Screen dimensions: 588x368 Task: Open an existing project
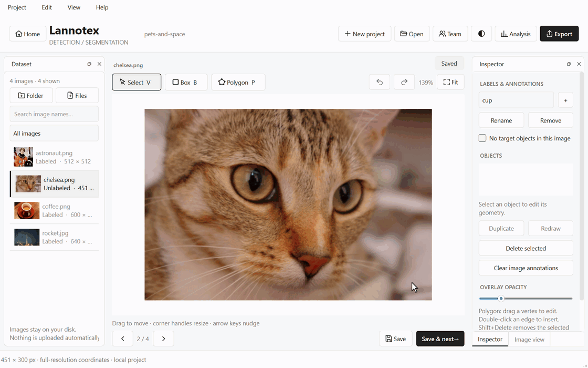412,34
